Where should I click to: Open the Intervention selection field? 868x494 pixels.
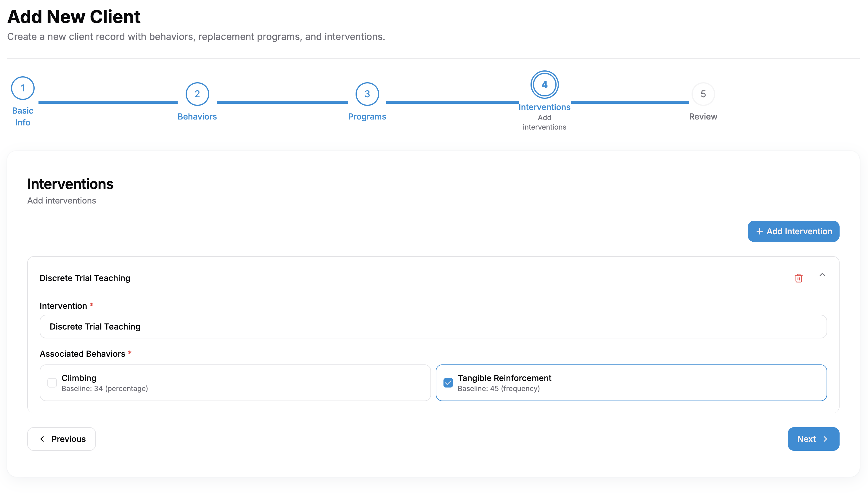click(433, 326)
